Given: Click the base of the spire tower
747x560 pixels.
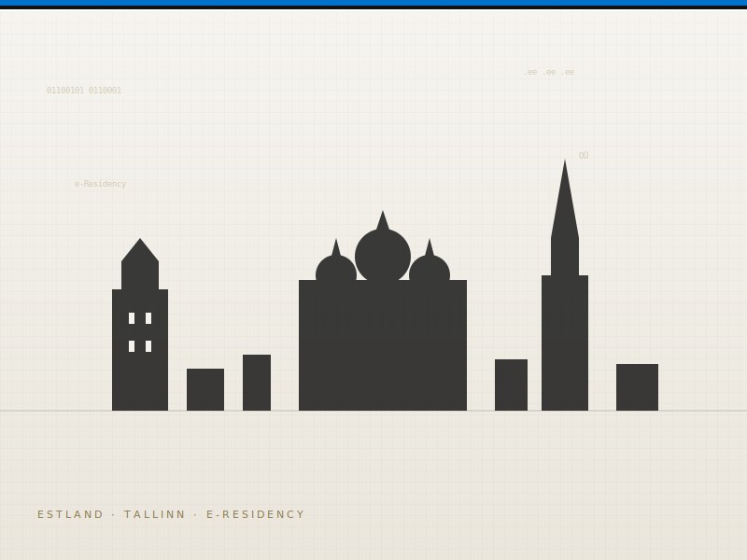Looking at the screenshot, I should pos(565,345).
